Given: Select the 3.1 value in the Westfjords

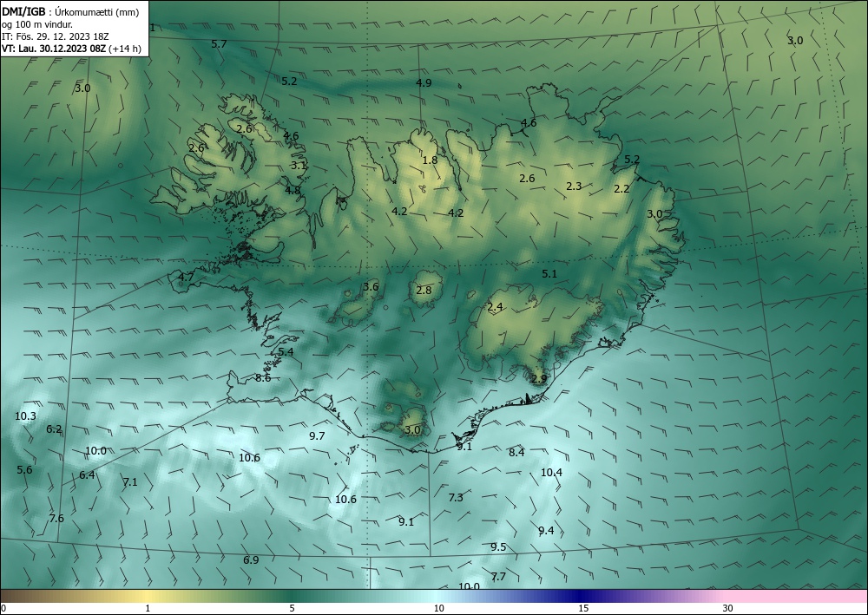Looking at the screenshot, I should click(299, 165).
